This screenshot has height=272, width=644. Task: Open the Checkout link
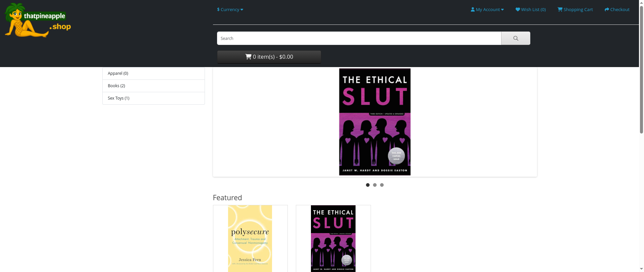pos(617,9)
